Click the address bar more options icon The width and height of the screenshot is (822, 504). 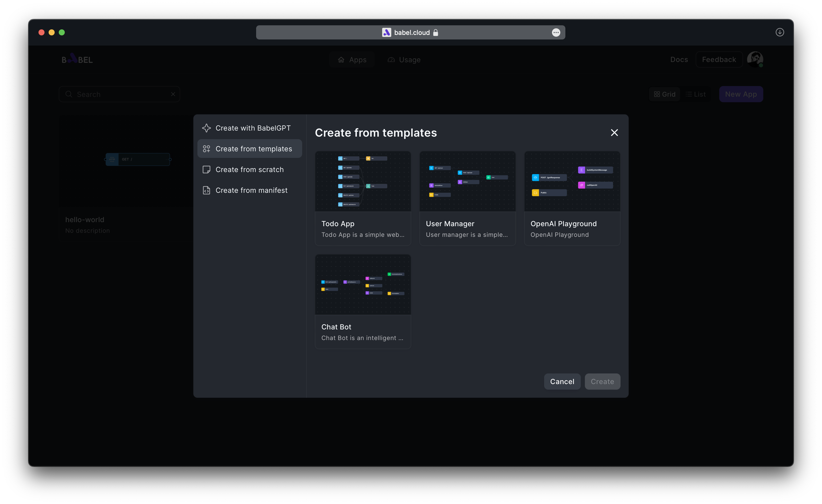tap(556, 32)
